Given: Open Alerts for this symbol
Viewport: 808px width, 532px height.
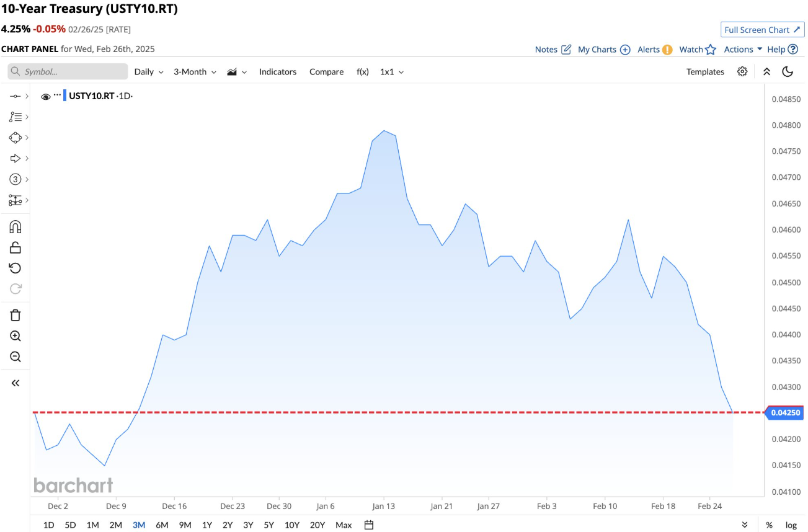Looking at the screenshot, I should click(655, 50).
